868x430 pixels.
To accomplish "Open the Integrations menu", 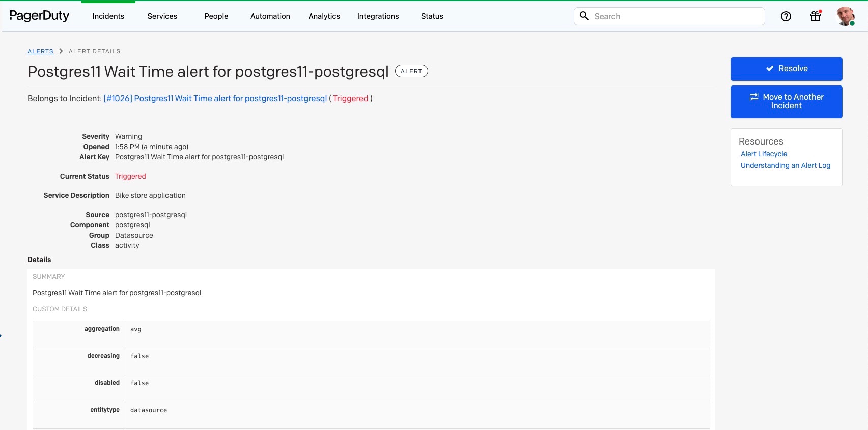I will pos(378,16).
